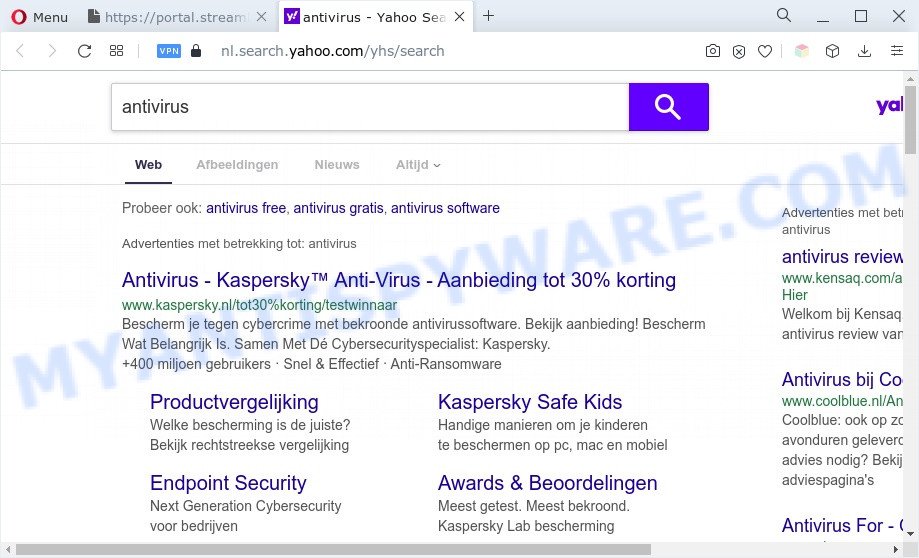Click the coolblue.nl sidebar URL
Viewport: 919px width, 558px height.
(x=842, y=402)
